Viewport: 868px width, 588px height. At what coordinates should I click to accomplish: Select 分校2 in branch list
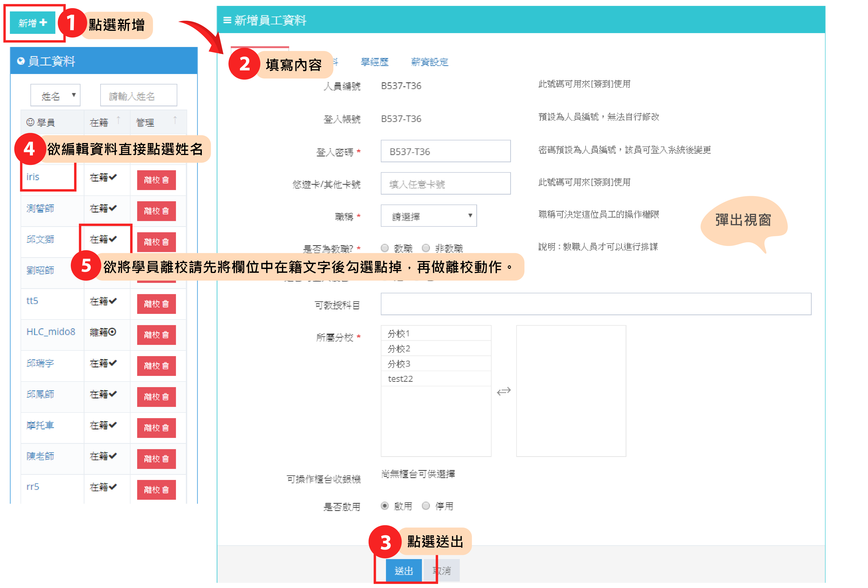pyautogui.click(x=399, y=349)
